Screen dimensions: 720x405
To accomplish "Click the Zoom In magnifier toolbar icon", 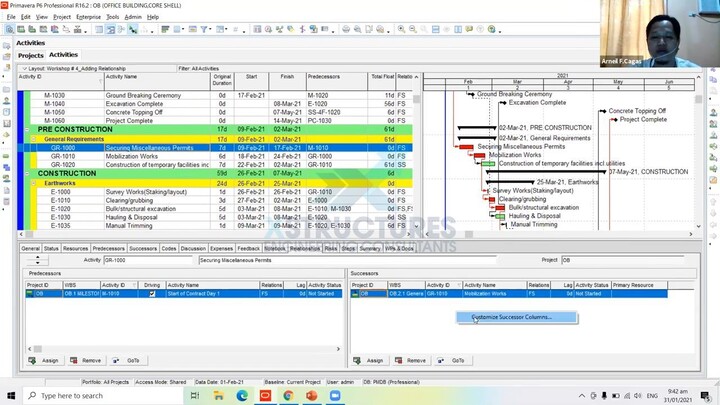I will (x=401, y=29).
